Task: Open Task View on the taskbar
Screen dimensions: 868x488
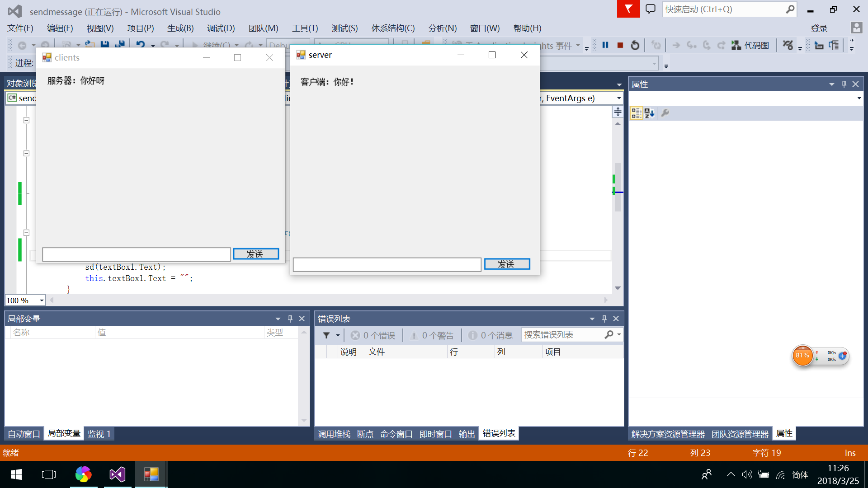Action: 49,474
